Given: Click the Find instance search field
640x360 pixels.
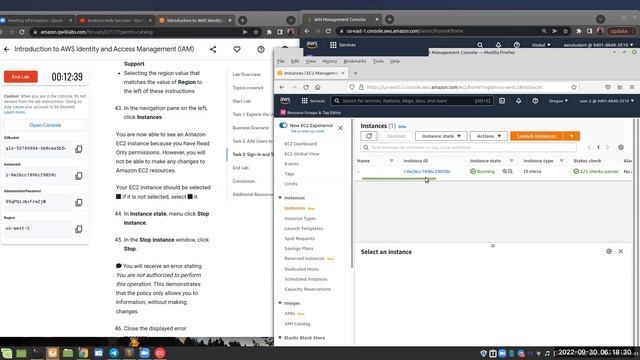Looking at the screenshot, I should [469, 147].
